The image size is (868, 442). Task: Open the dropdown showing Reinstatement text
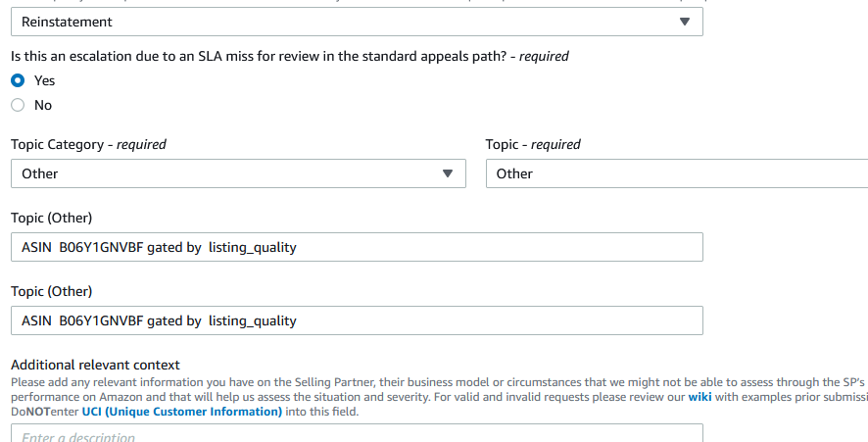[357, 22]
